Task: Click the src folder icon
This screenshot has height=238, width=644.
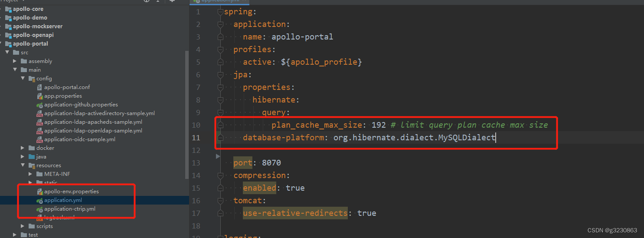Action: click(x=16, y=52)
